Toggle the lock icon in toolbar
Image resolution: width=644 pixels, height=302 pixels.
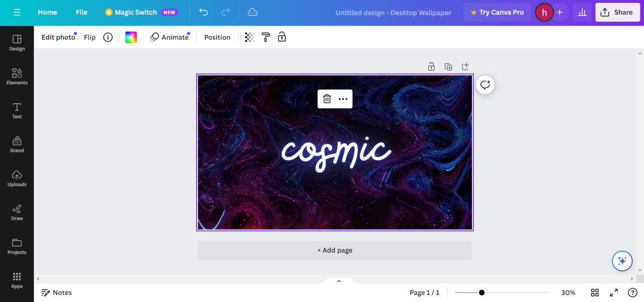282,37
